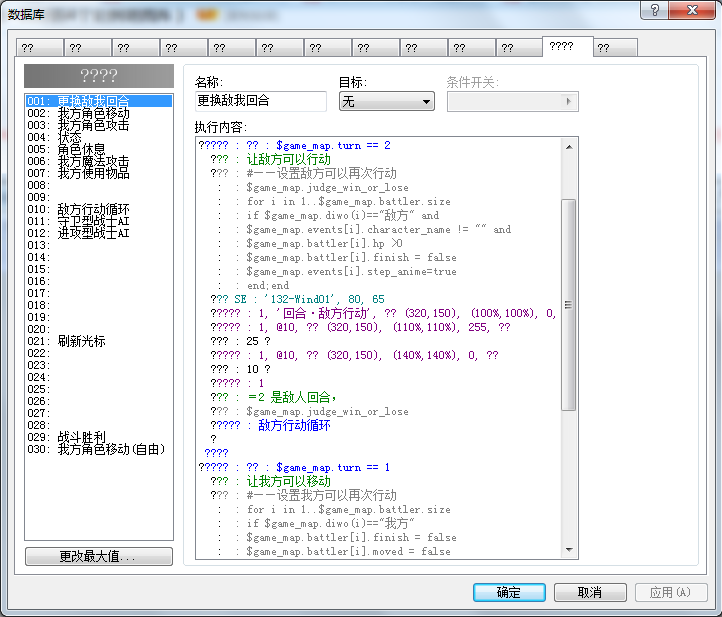
Task: Click script line end;end
Action: 253,285
